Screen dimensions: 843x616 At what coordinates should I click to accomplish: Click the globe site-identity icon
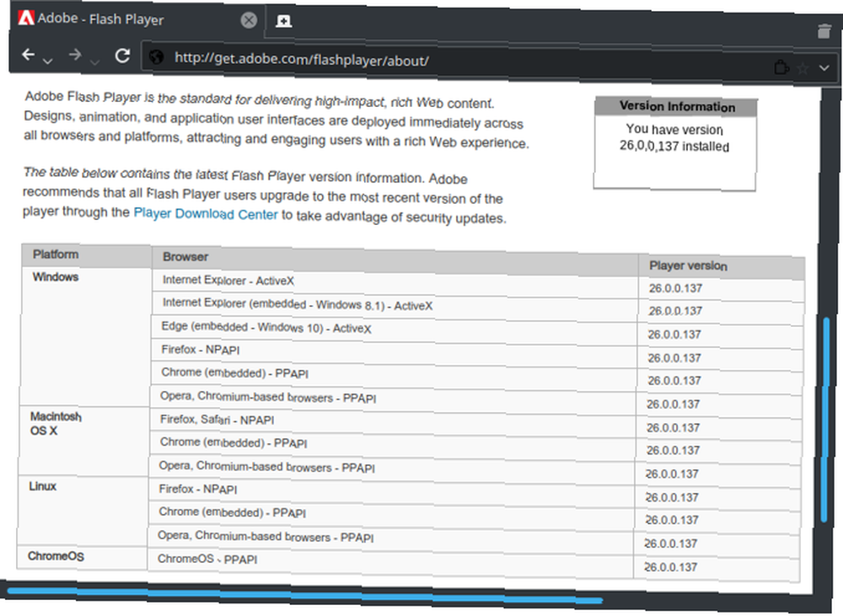(156, 57)
